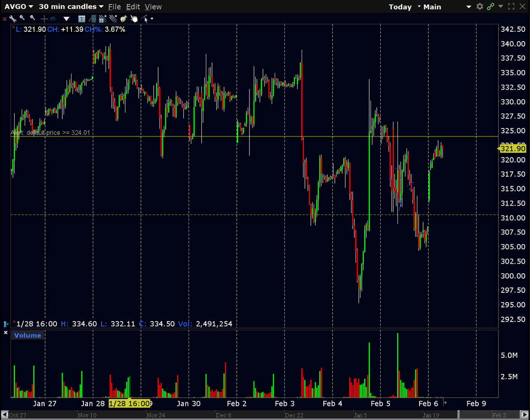The image size is (530, 420).
Task: Click the 310.00 price axis label
Action: click(x=513, y=218)
